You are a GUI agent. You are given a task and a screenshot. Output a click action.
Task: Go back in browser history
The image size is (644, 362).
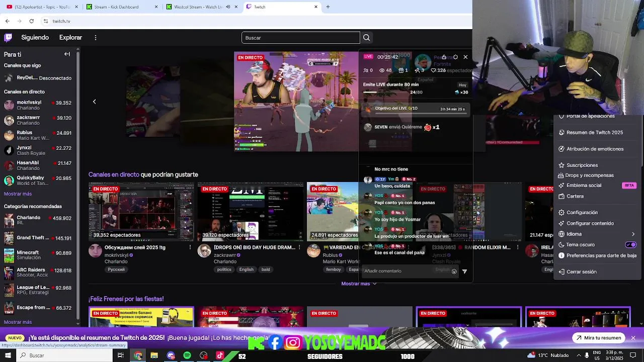(7, 21)
